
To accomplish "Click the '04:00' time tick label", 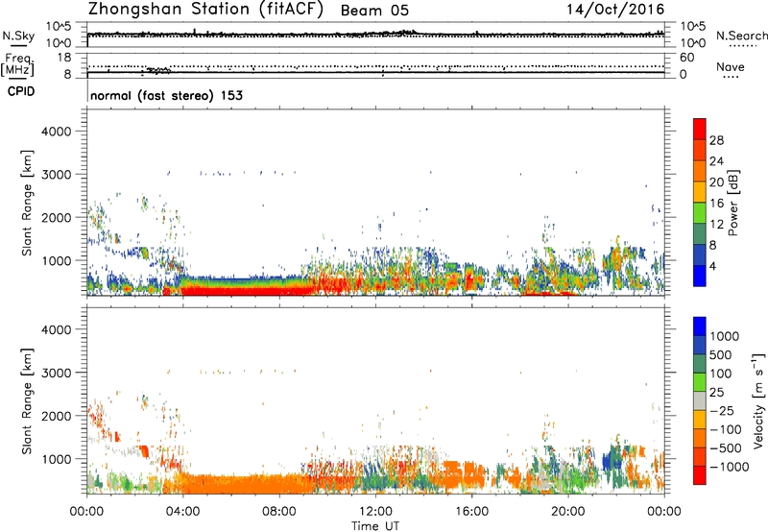I will coord(182,512).
